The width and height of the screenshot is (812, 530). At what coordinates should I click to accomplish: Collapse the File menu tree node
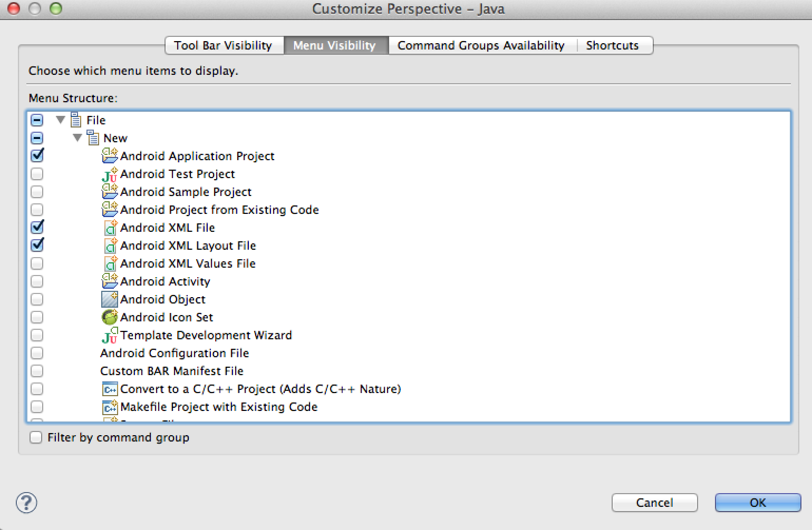[x=61, y=120]
